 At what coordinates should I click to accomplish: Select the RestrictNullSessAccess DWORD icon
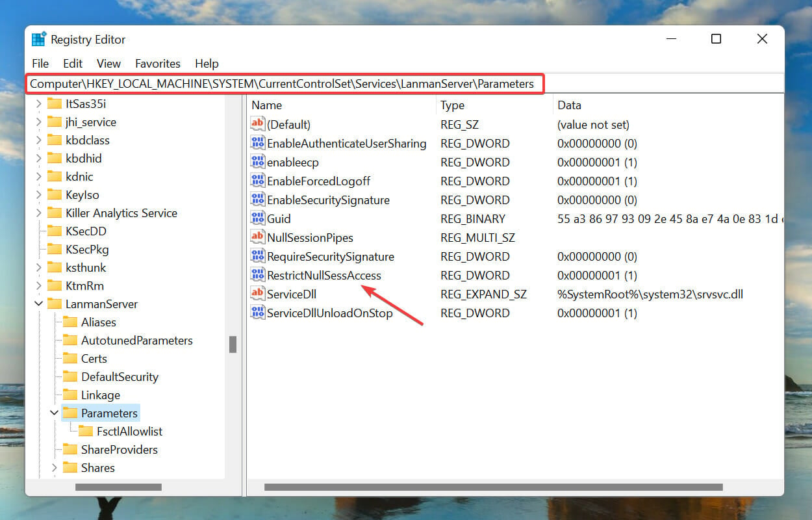pos(258,275)
